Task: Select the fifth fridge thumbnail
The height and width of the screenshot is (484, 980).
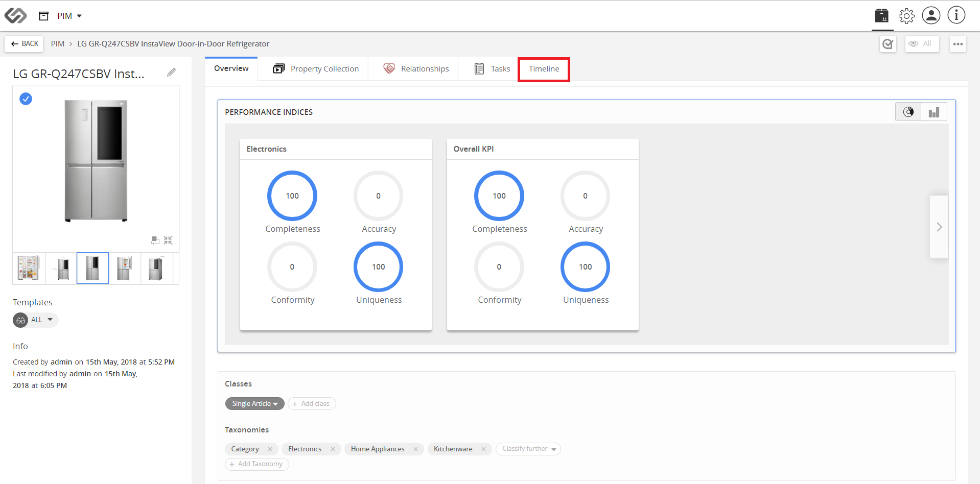Action: pyautogui.click(x=156, y=268)
